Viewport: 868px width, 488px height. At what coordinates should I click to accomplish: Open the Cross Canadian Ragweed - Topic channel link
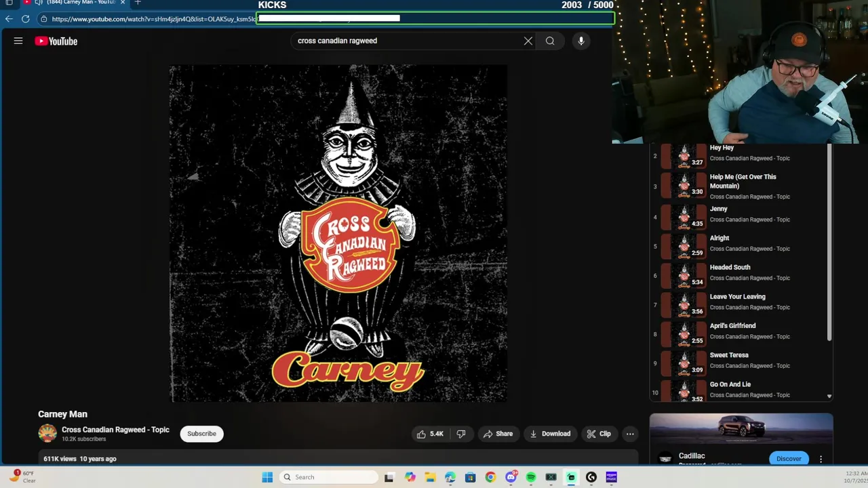pos(115,430)
